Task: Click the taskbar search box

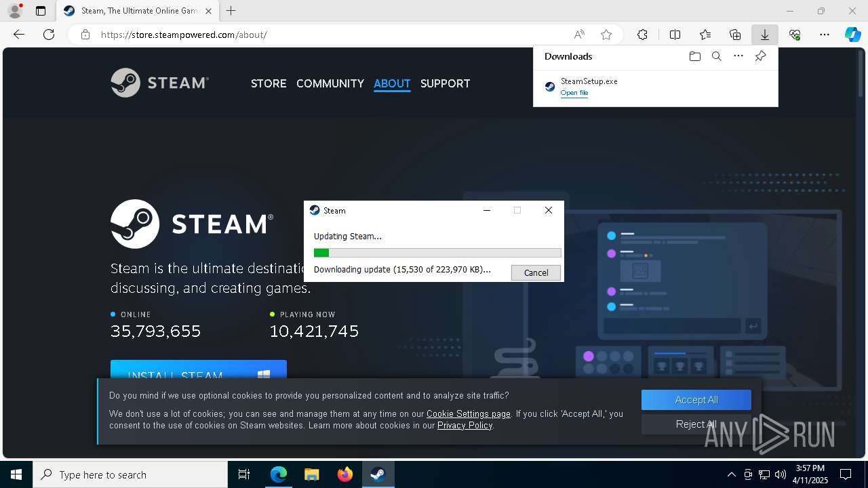Action: pyautogui.click(x=130, y=474)
